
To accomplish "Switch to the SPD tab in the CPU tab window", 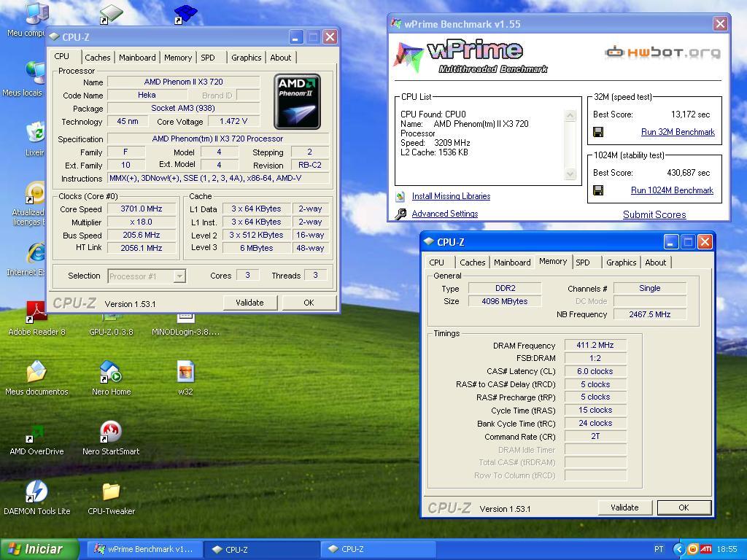I will (x=208, y=58).
